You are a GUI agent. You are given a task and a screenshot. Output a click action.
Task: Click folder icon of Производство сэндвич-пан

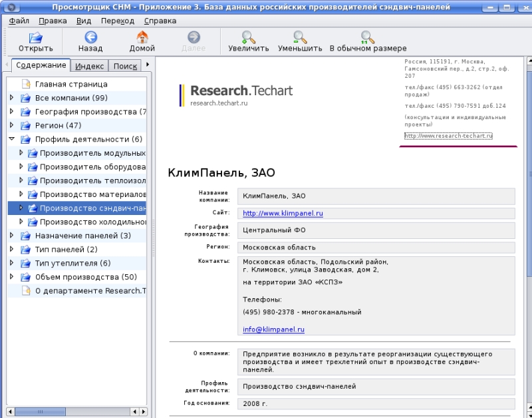tap(33, 208)
